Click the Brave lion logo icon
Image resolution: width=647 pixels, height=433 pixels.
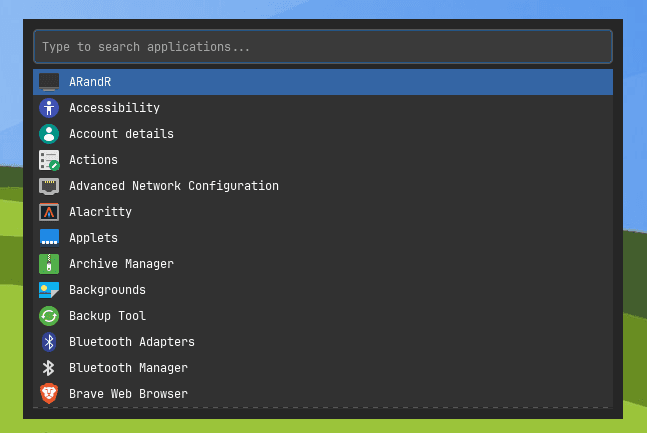pyautogui.click(x=49, y=394)
